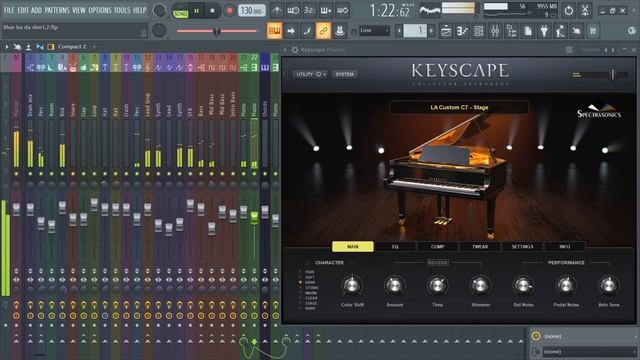Decrease the pattern number with minus stepper
This screenshot has height=360, width=640.
tap(399, 31)
